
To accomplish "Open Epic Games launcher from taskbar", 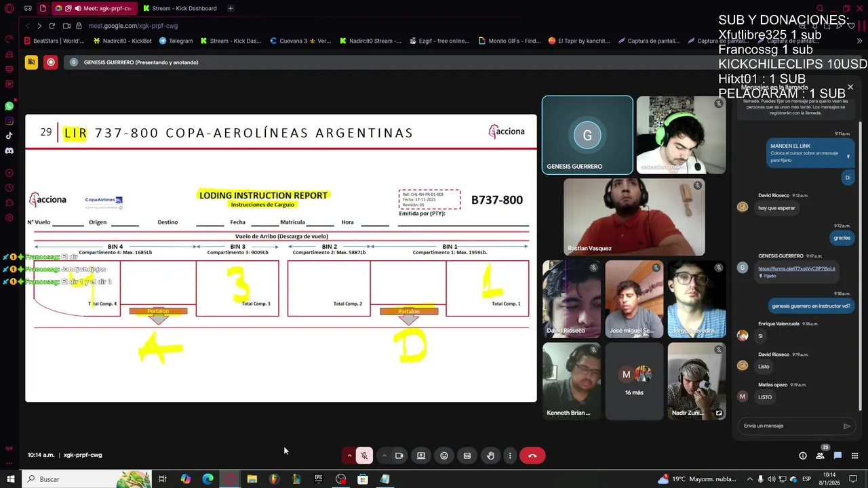I will [x=318, y=479].
